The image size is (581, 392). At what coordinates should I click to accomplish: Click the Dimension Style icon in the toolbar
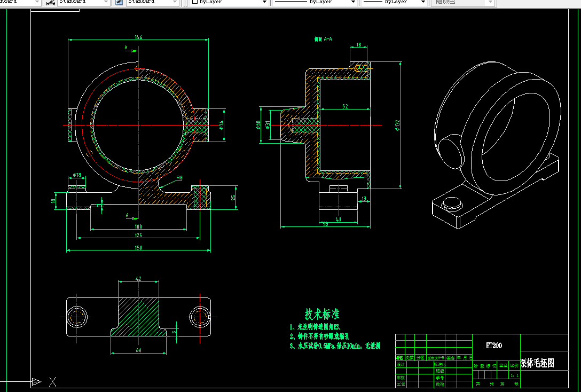coord(51,2)
